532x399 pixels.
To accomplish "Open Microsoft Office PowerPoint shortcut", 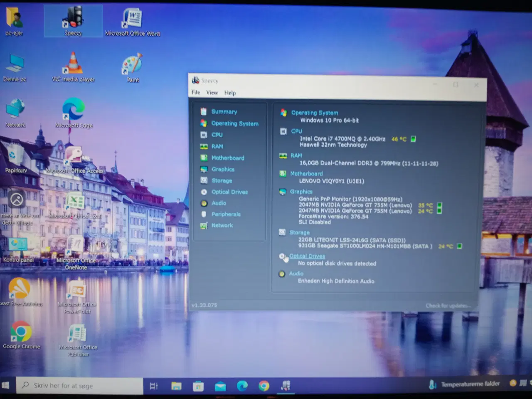I will [77, 297].
